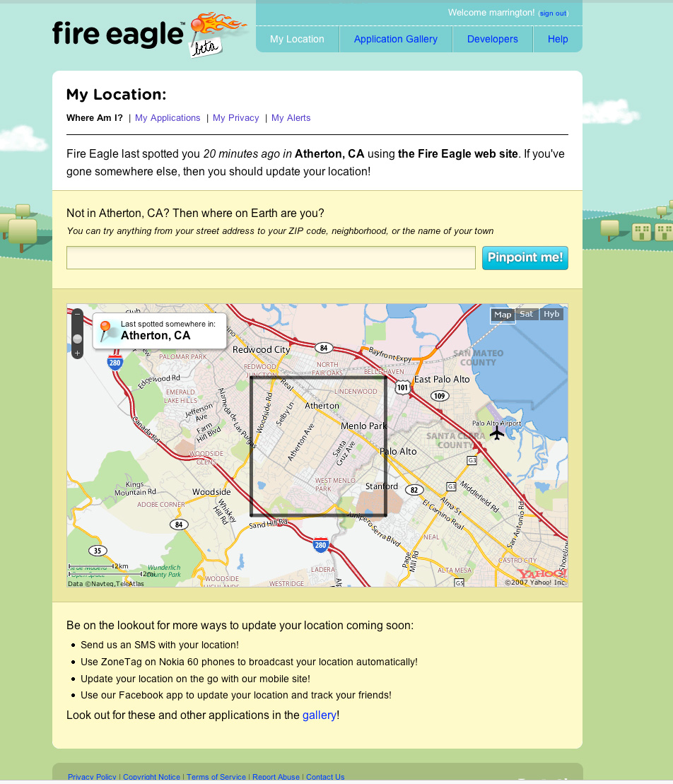Viewport: 673px width, 784px height.
Task: Open My Alerts section
Action: coord(291,118)
